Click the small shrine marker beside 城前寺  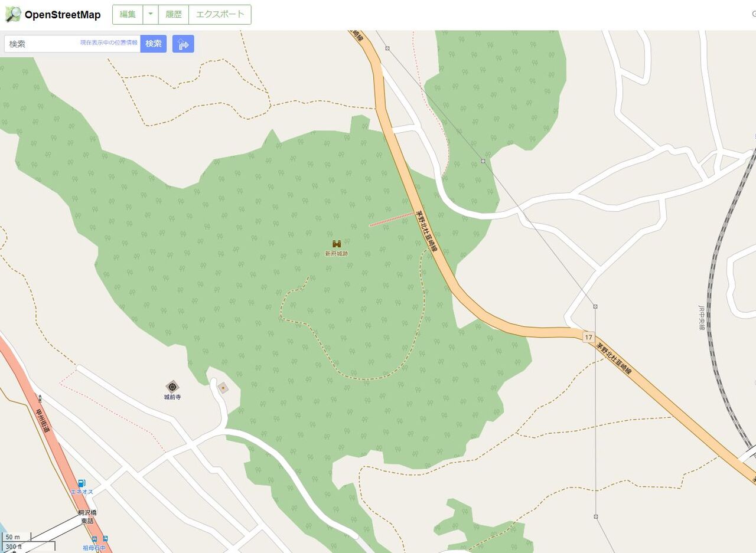tap(223, 388)
